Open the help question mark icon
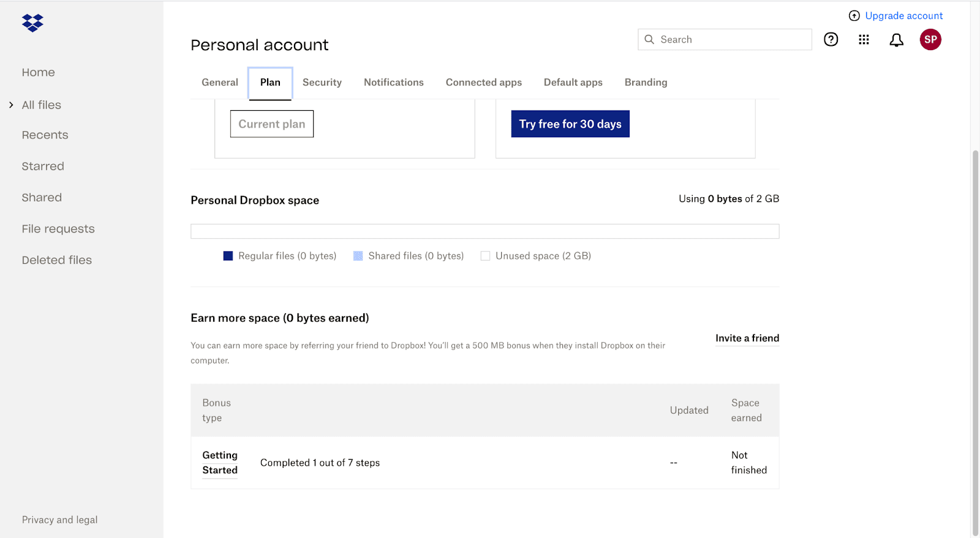Viewport: 980px width, 538px height. pos(831,39)
